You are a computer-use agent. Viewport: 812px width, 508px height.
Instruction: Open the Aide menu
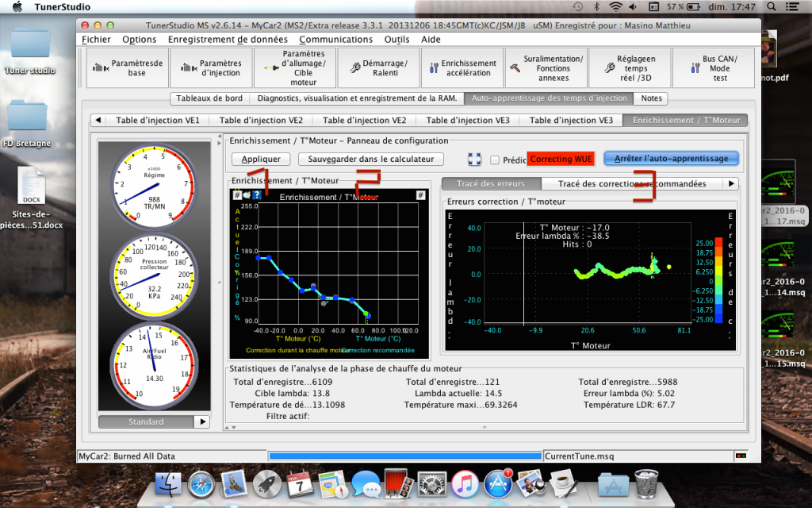pos(431,40)
